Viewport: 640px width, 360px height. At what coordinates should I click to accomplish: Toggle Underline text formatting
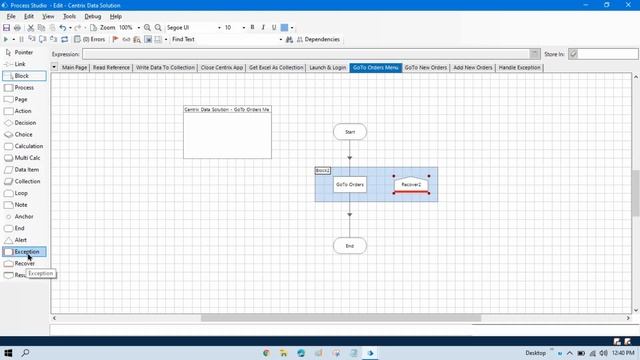tap(274, 27)
